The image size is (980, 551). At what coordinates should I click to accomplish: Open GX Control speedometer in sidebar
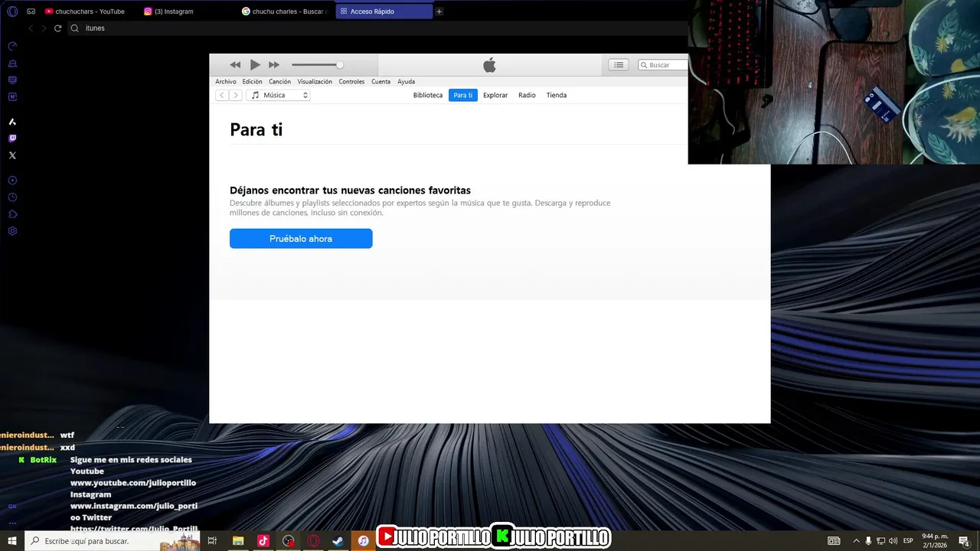[12, 46]
